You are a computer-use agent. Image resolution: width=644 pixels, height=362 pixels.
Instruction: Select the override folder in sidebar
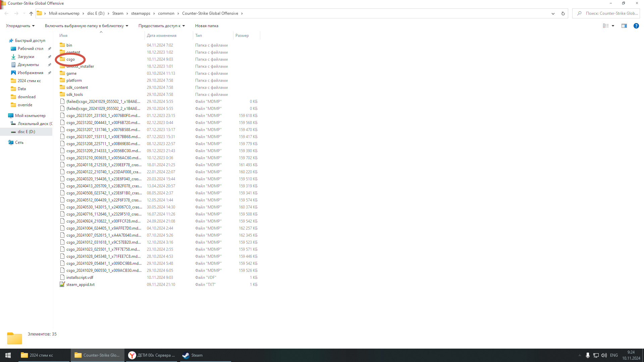pyautogui.click(x=25, y=105)
